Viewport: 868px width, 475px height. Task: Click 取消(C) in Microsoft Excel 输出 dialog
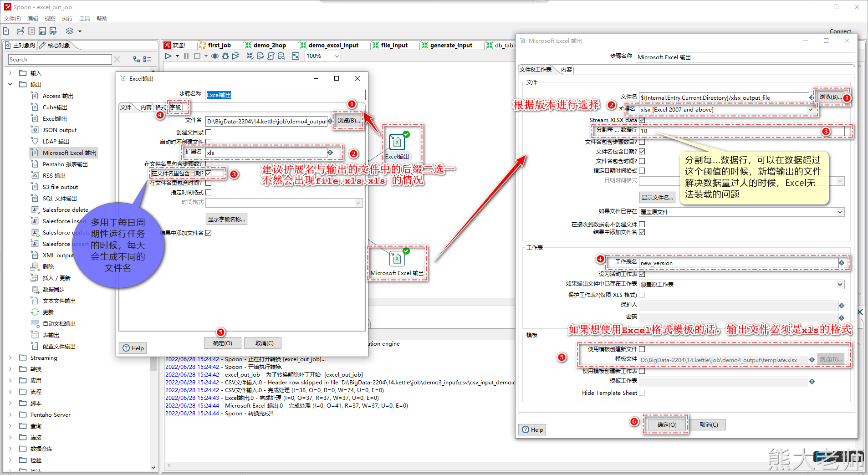click(709, 424)
